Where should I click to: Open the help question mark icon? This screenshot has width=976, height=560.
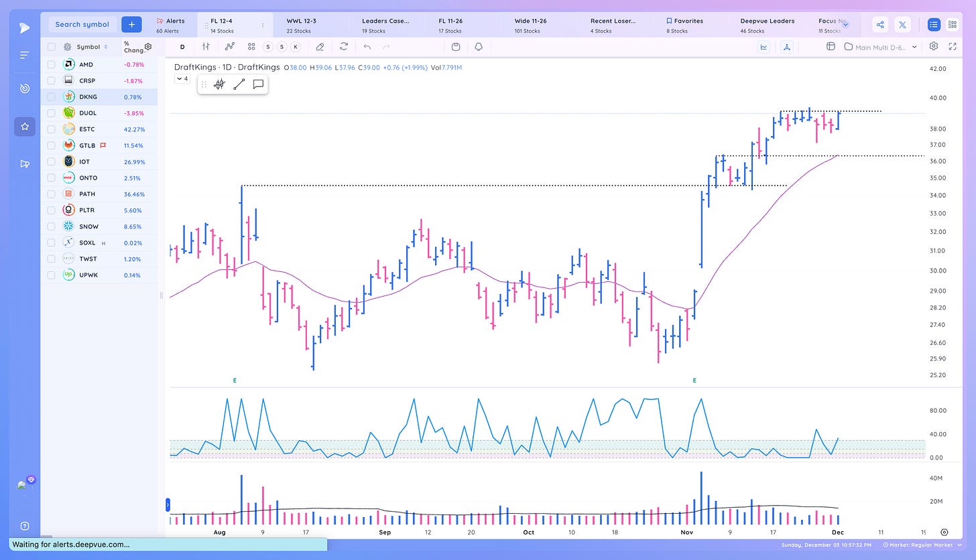[25, 526]
